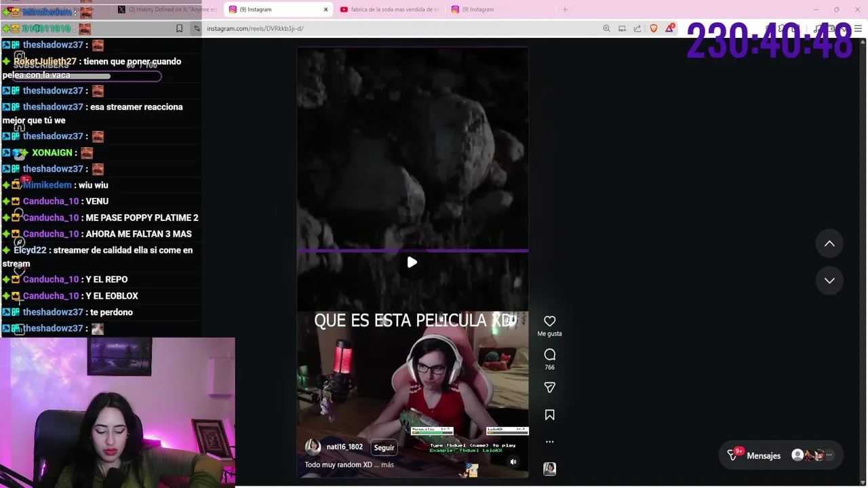Click Mimikedem 'wiu wiu' chat message

point(94,185)
